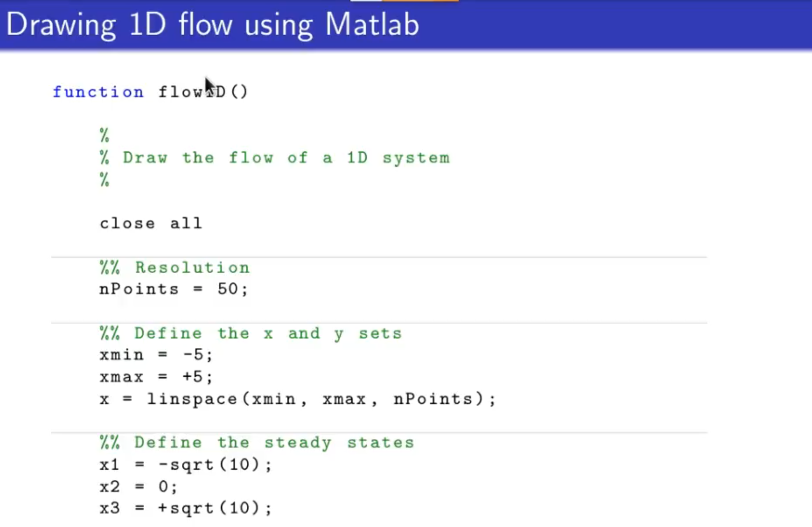Click the "xmax = +5;" line

156,377
